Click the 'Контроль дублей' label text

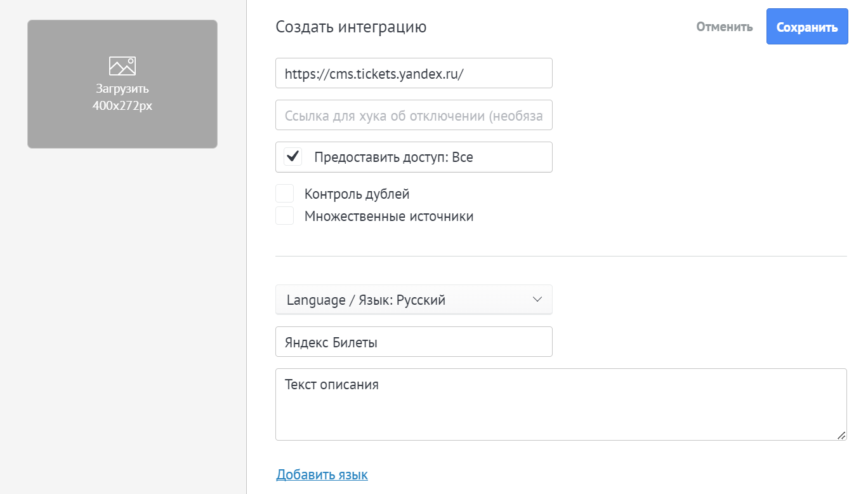pyautogui.click(x=357, y=194)
